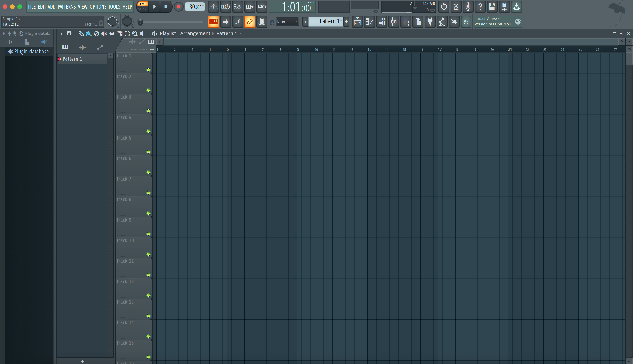
Task: Open playlist options menu arrow
Action: pos(61,34)
